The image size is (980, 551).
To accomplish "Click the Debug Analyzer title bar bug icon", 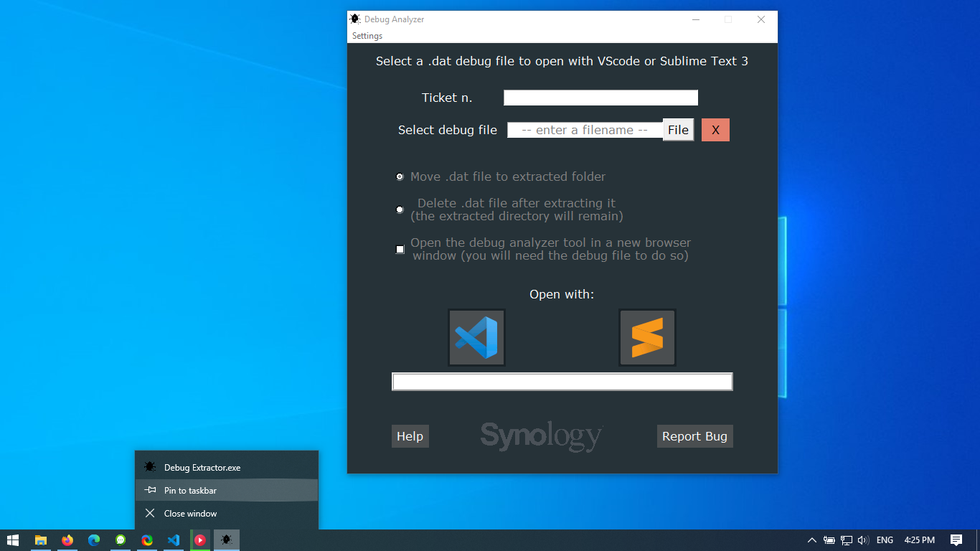I will point(354,19).
